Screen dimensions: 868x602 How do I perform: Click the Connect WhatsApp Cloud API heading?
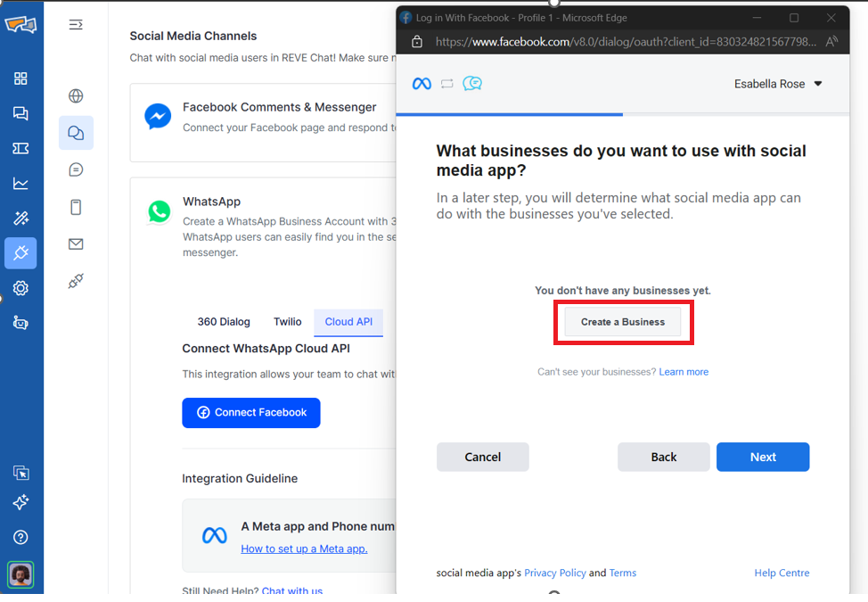266,349
